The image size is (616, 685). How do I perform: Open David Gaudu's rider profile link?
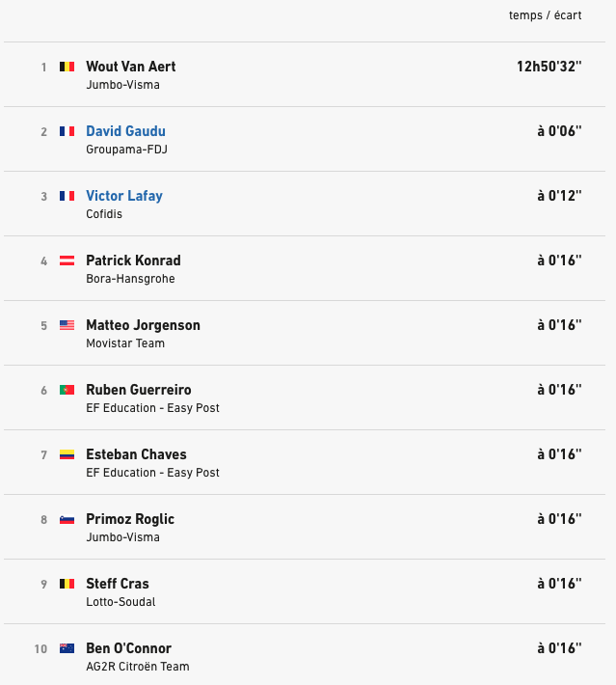coord(125,131)
